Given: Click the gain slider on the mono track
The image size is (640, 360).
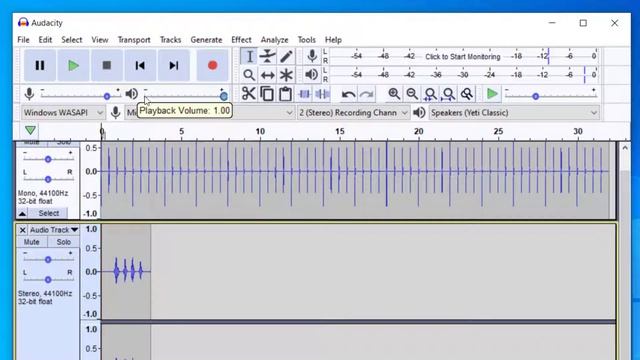Looking at the screenshot, I should pyautogui.click(x=48, y=159).
